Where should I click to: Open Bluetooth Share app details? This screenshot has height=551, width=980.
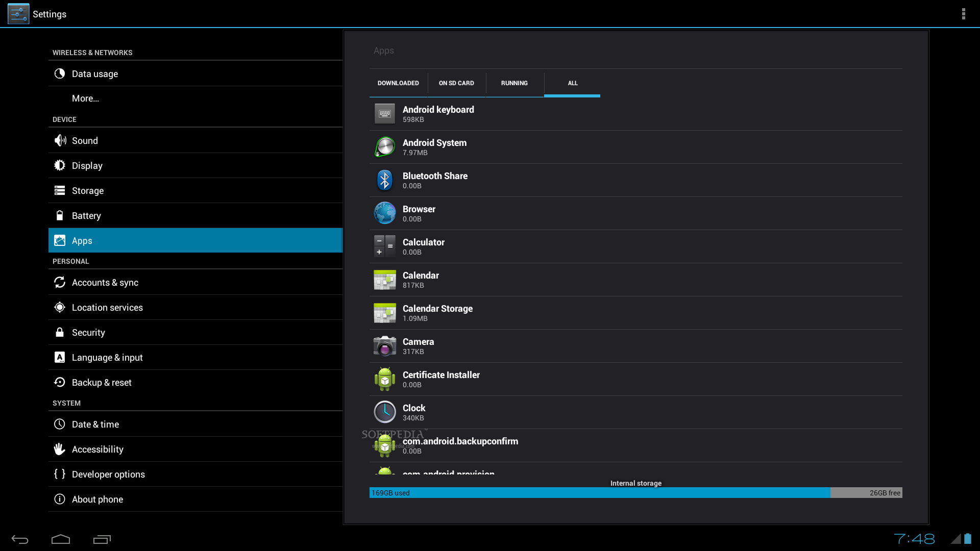[x=636, y=180]
